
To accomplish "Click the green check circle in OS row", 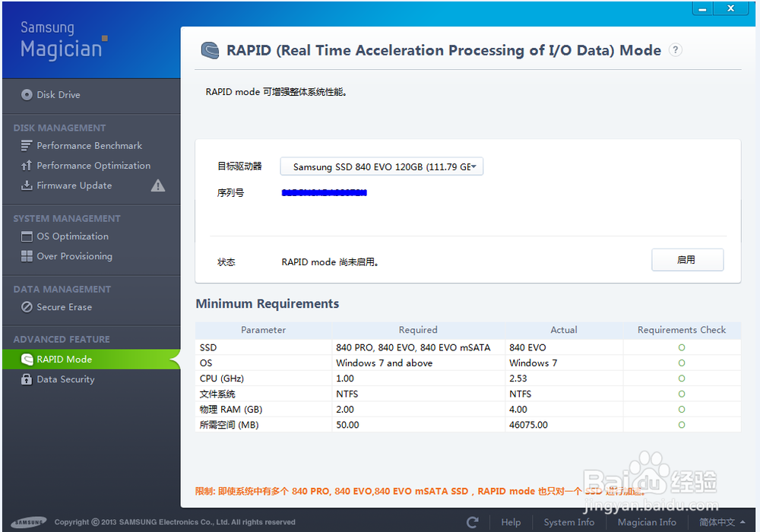I will pos(682,363).
